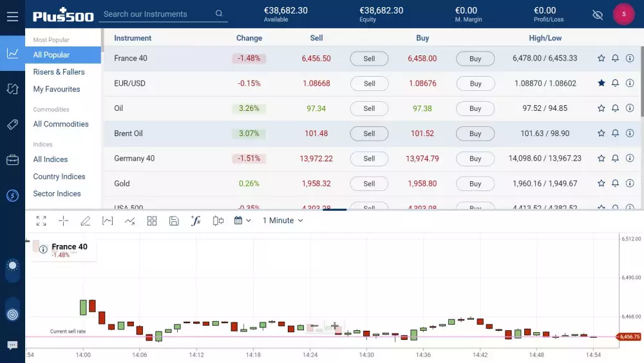The image size is (644, 363).
Task: Open All Indices category
Action: (50, 159)
